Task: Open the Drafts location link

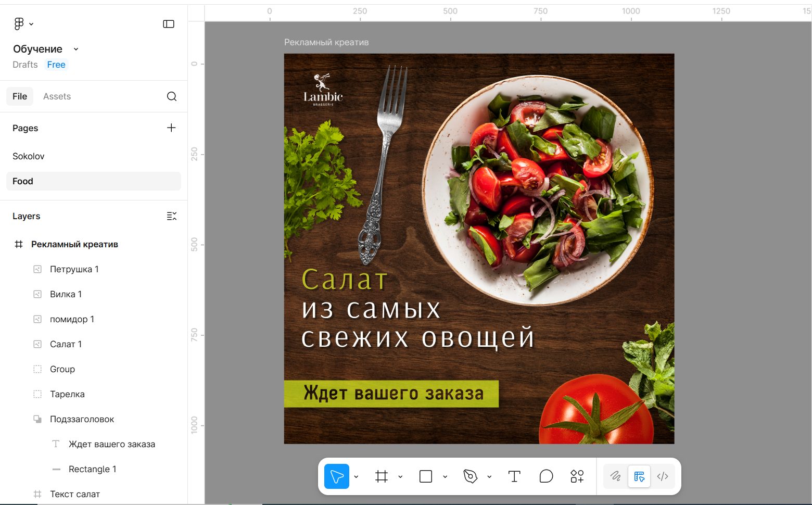Action: click(x=25, y=65)
